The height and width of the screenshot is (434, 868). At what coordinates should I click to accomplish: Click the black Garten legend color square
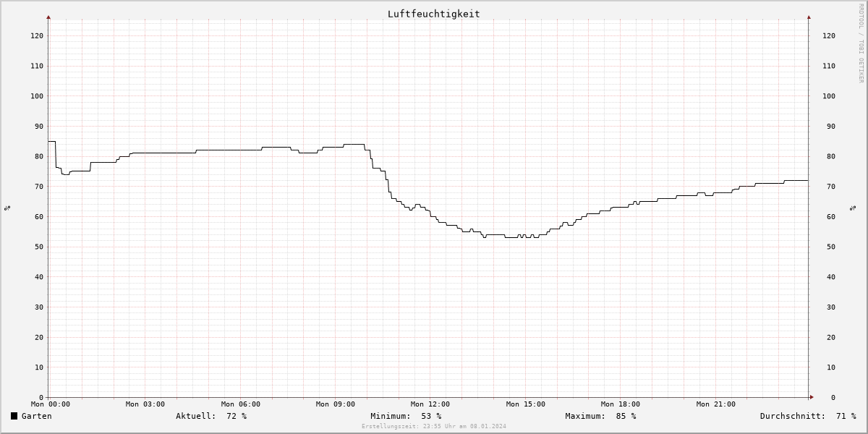point(14,416)
